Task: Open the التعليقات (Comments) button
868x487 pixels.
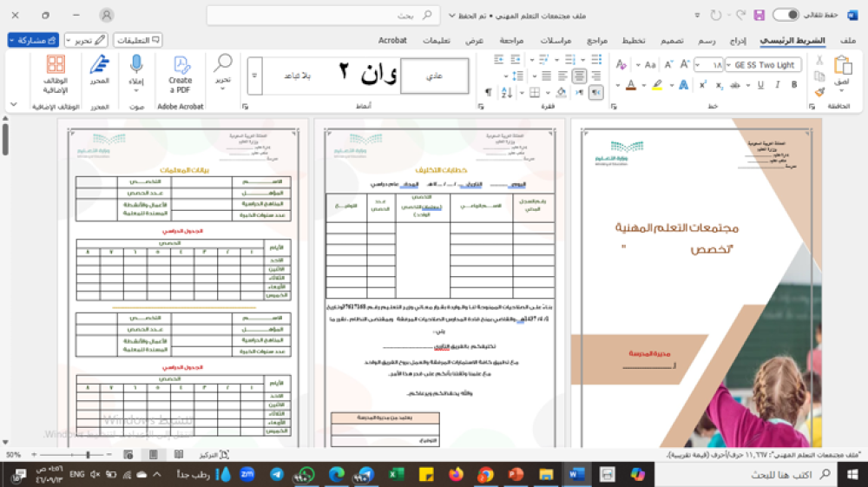Action: (138, 40)
